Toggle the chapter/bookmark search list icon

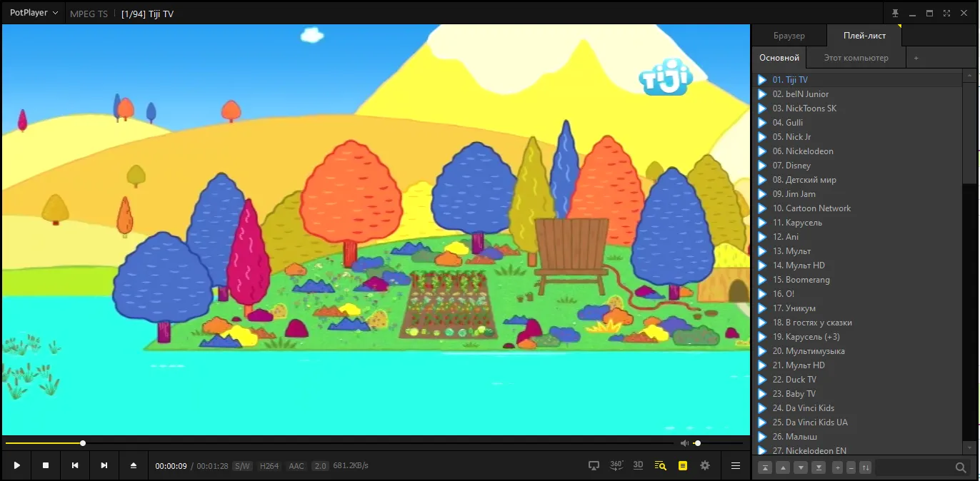click(661, 465)
